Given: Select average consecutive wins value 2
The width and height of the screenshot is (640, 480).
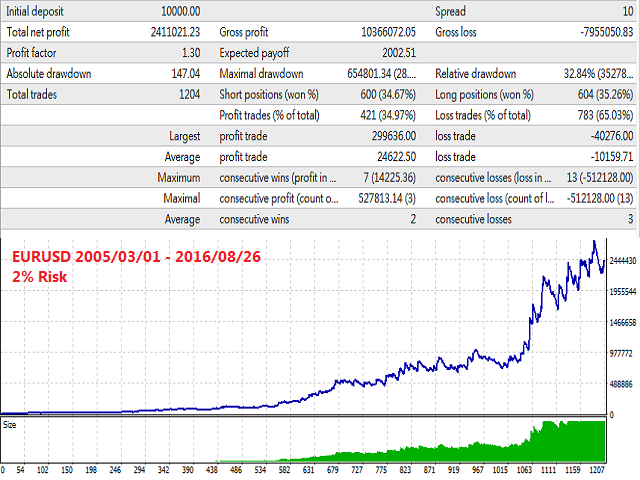Looking at the screenshot, I should click(413, 219).
